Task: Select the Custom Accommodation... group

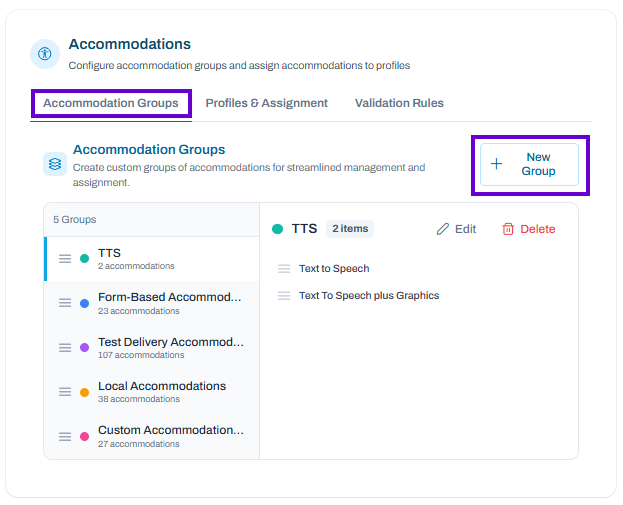Action: tap(152, 437)
